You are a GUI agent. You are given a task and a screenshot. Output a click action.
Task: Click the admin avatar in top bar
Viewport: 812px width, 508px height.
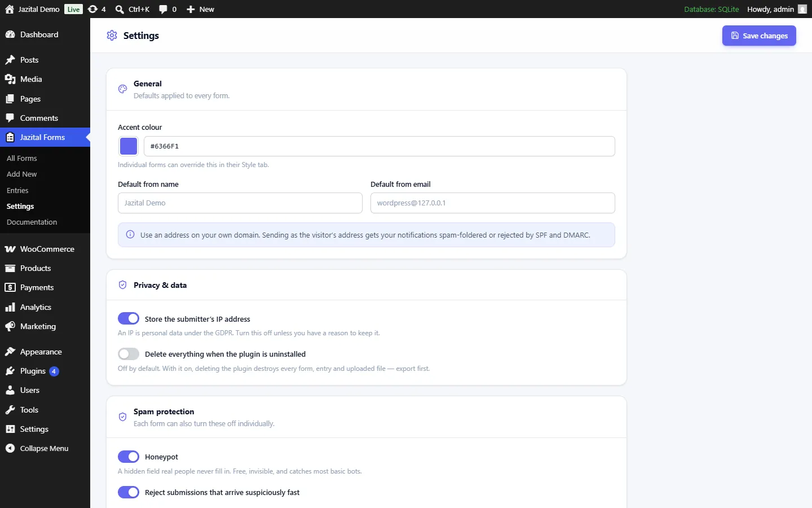point(802,9)
